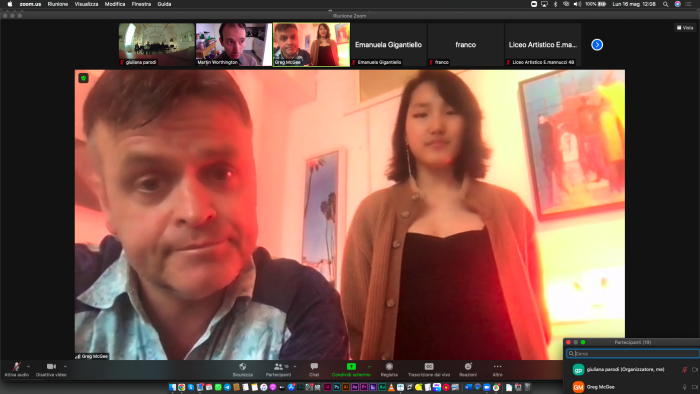Screen dimensions: 700x394
Task: Change layout with the Vista button
Action: tap(685, 28)
